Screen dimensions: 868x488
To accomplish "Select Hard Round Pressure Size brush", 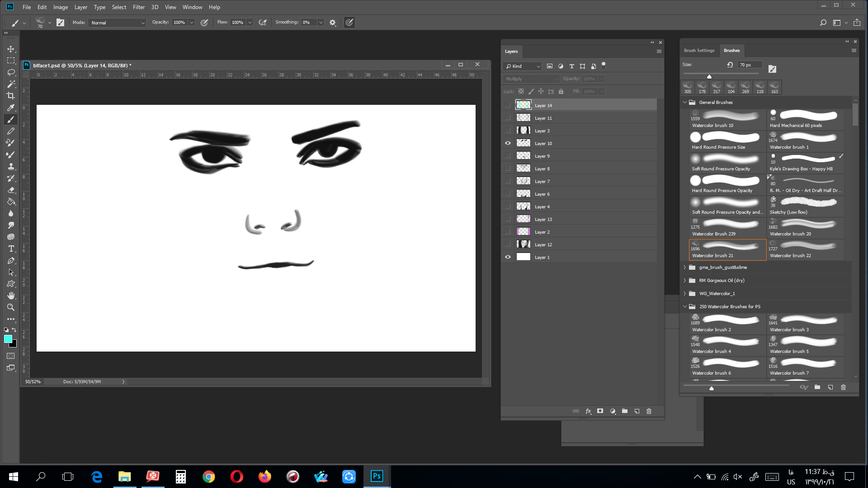I will (x=727, y=141).
